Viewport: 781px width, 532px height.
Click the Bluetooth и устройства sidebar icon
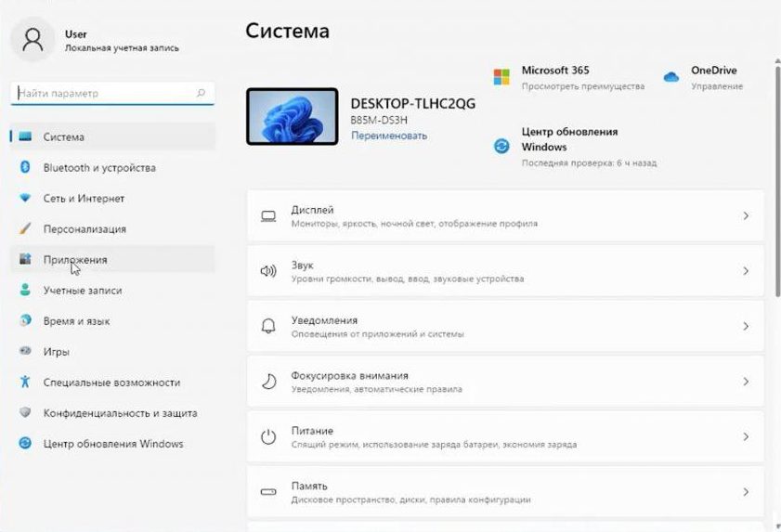tap(25, 167)
